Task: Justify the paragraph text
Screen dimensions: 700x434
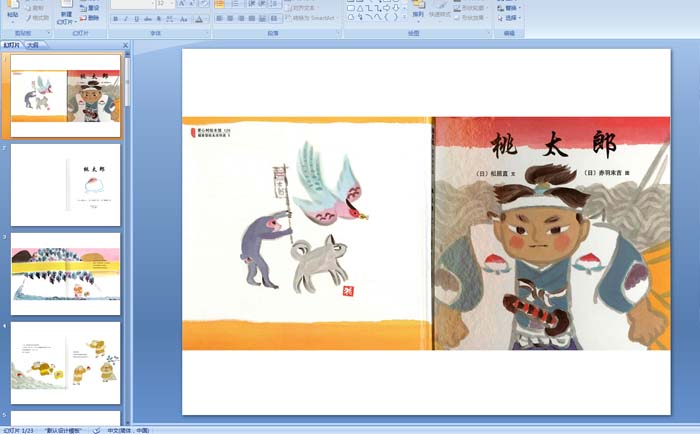Action: click(x=252, y=18)
